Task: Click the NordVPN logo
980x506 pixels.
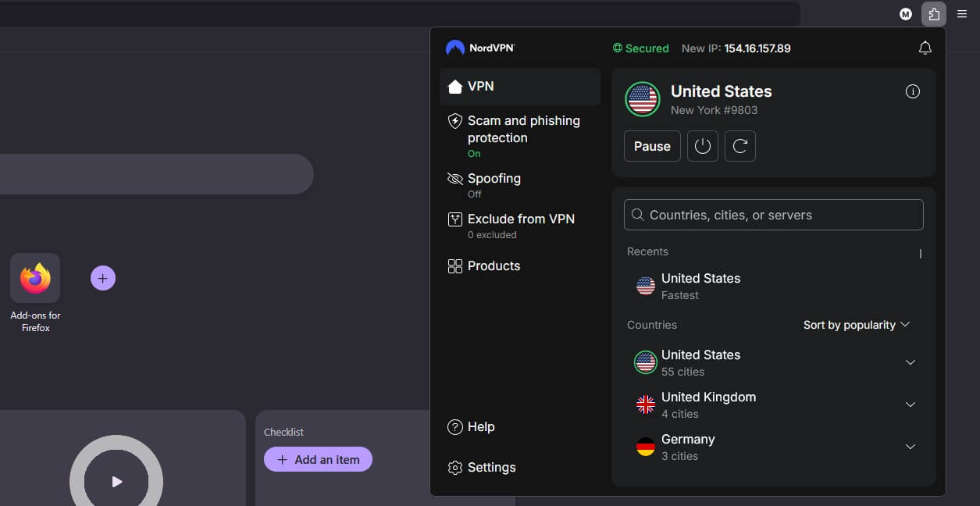Action: [x=479, y=48]
